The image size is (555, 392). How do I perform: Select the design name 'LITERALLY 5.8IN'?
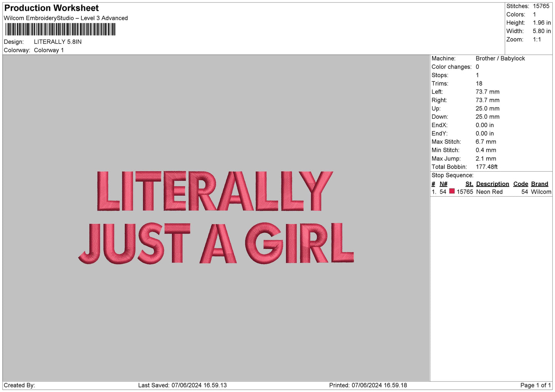[x=58, y=42]
